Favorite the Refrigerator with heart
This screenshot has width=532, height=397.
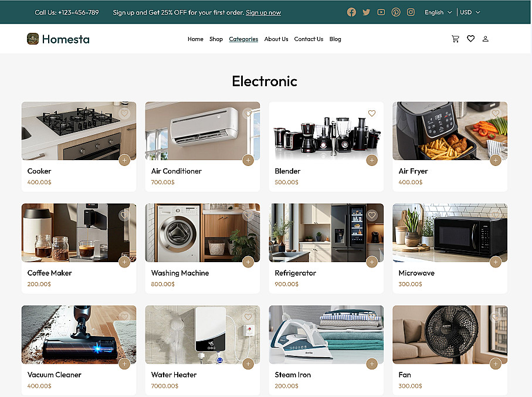pos(372,215)
